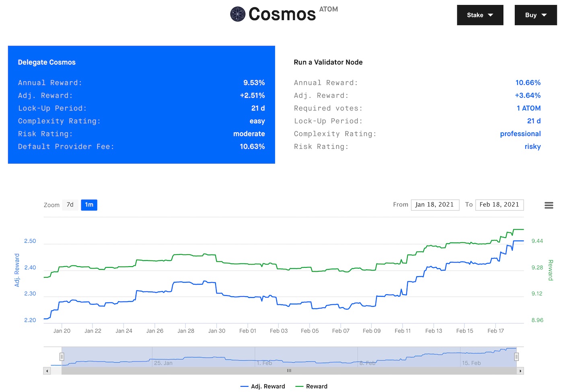The width and height of the screenshot is (563, 392).
Task: Grab the right navigator range handle
Action: point(516,357)
